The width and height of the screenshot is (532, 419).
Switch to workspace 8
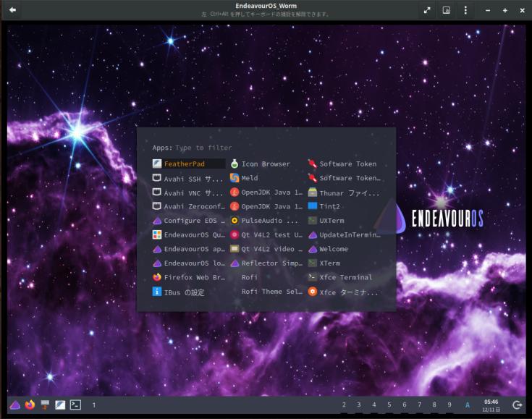tap(434, 405)
